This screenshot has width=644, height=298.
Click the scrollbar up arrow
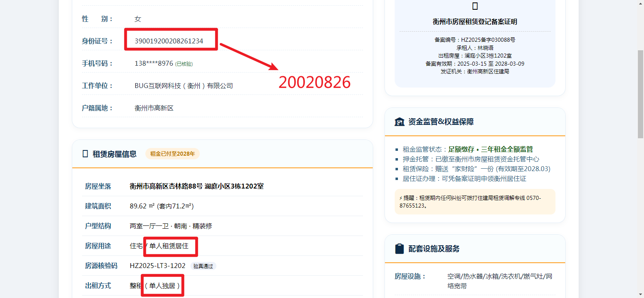tap(640, 3)
